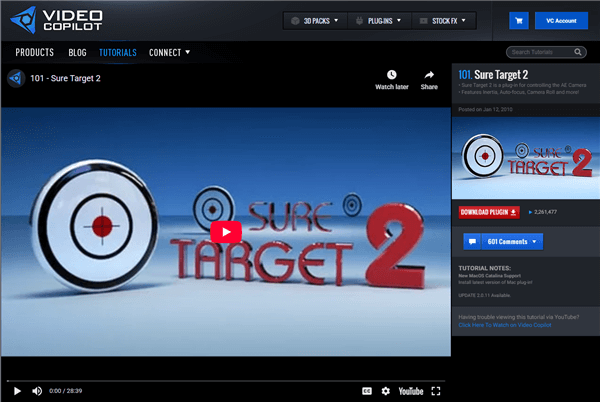Click the time display 0:00 / 28:39
This screenshot has height=402, width=600.
(65, 391)
